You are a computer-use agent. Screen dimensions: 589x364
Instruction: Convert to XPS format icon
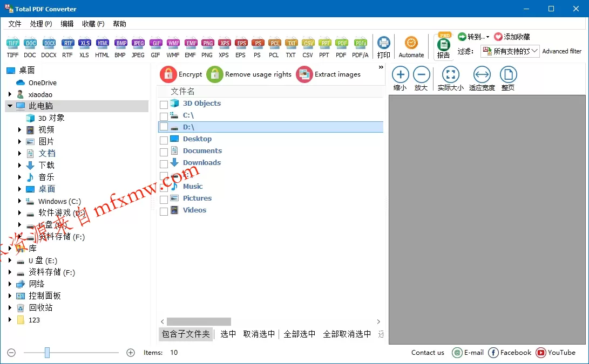pyautogui.click(x=224, y=47)
